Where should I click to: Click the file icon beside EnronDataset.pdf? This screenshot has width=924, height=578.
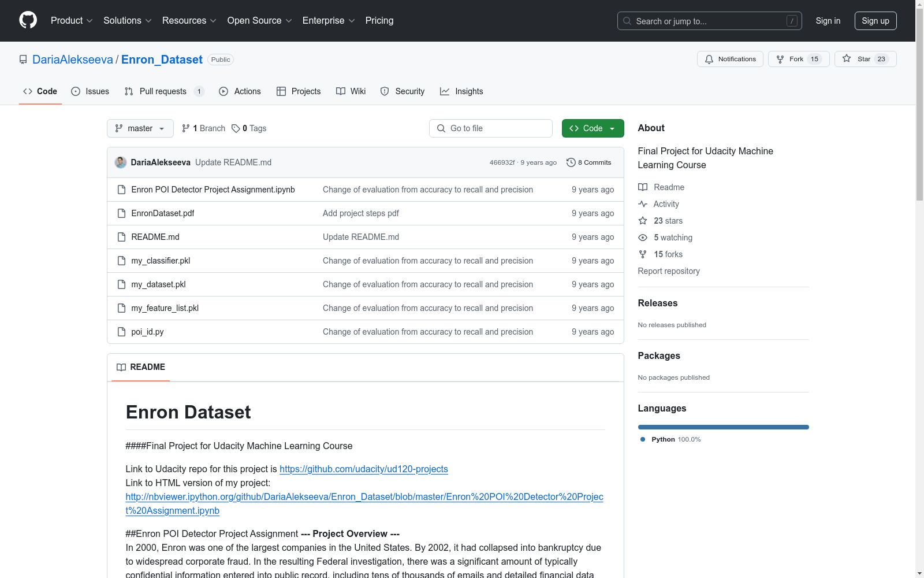coord(121,213)
